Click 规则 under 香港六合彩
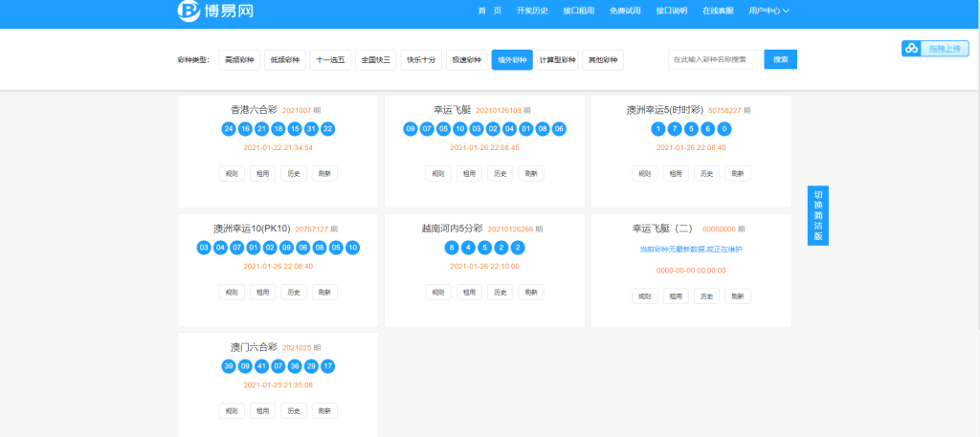Image resolution: width=980 pixels, height=437 pixels. tap(231, 174)
